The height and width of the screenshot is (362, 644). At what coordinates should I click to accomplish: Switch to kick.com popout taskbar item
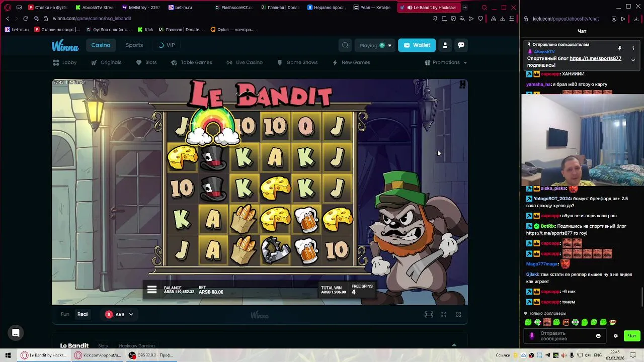(x=98, y=355)
